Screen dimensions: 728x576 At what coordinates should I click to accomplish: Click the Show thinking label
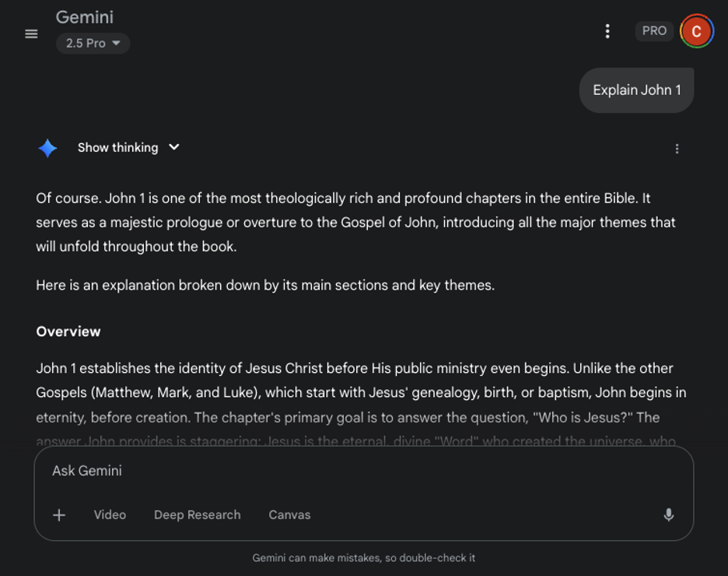pos(117,148)
